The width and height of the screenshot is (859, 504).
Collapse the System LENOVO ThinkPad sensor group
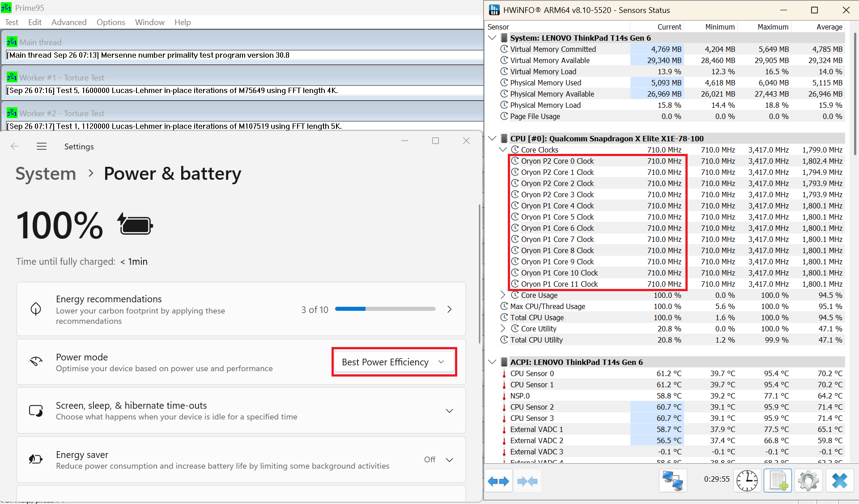click(x=492, y=38)
